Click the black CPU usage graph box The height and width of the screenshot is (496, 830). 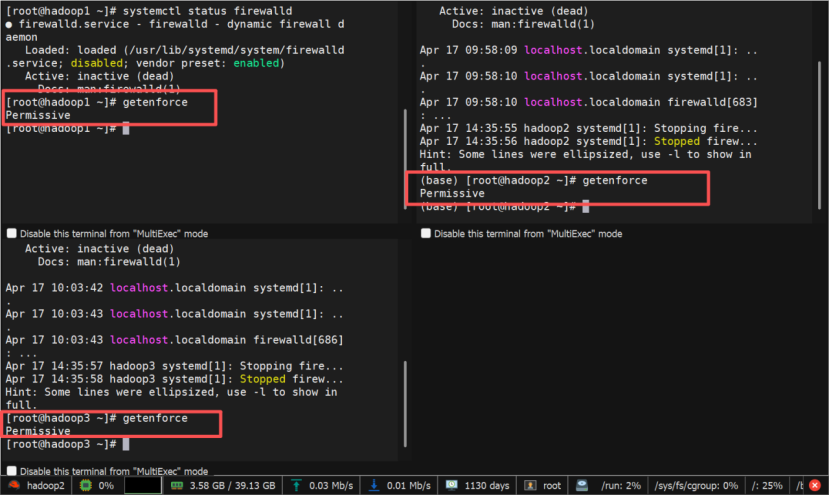pos(143,485)
